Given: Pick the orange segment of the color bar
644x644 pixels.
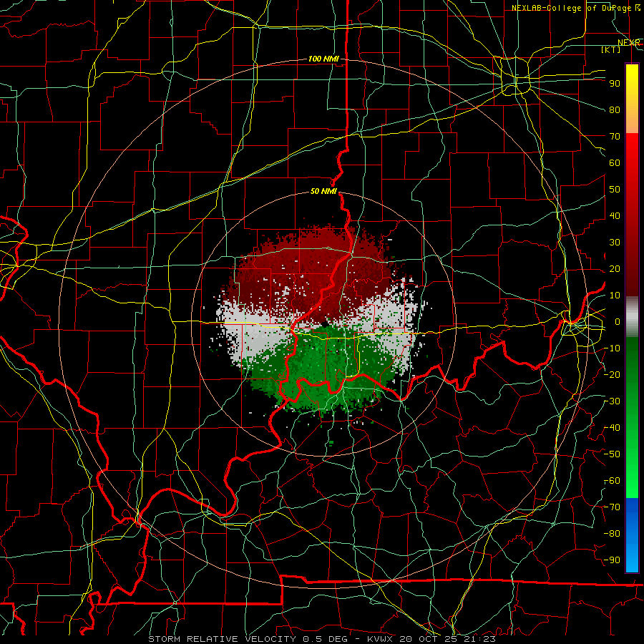Looking at the screenshot, I should click(x=632, y=121).
